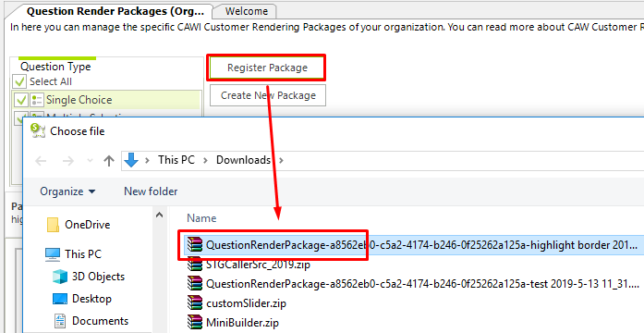Screen dimensions: 644x333
Task: Click the Register Package button
Action: [267, 68]
